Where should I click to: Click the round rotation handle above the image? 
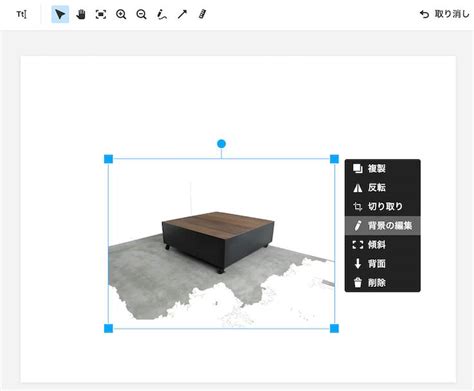point(221,144)
